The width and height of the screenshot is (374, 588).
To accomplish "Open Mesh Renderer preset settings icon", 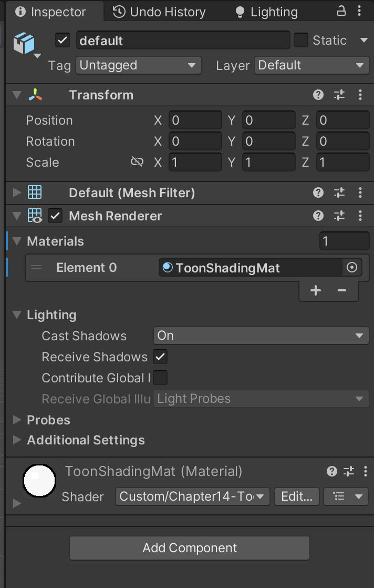I will (339, 216).
